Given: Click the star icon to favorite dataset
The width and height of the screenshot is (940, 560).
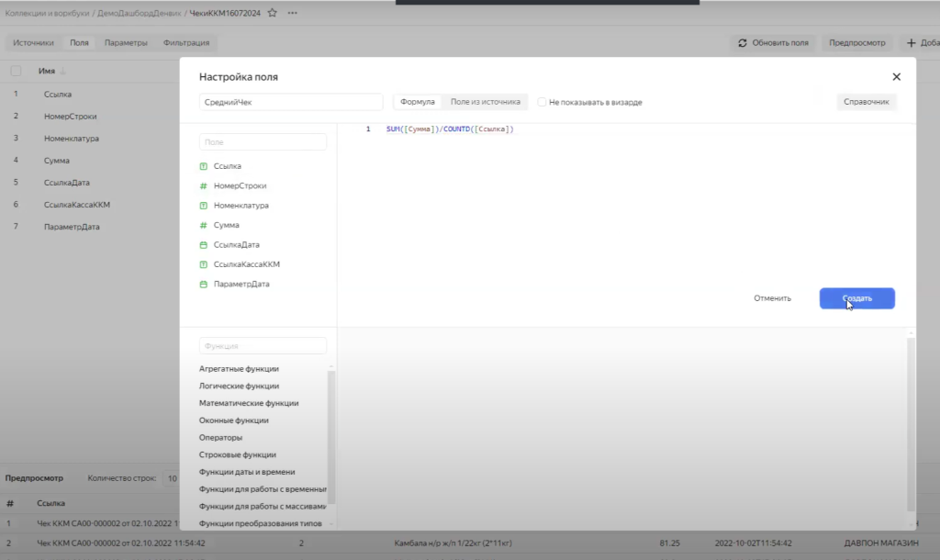Looking at the screenshot, I should click(273, 14).
